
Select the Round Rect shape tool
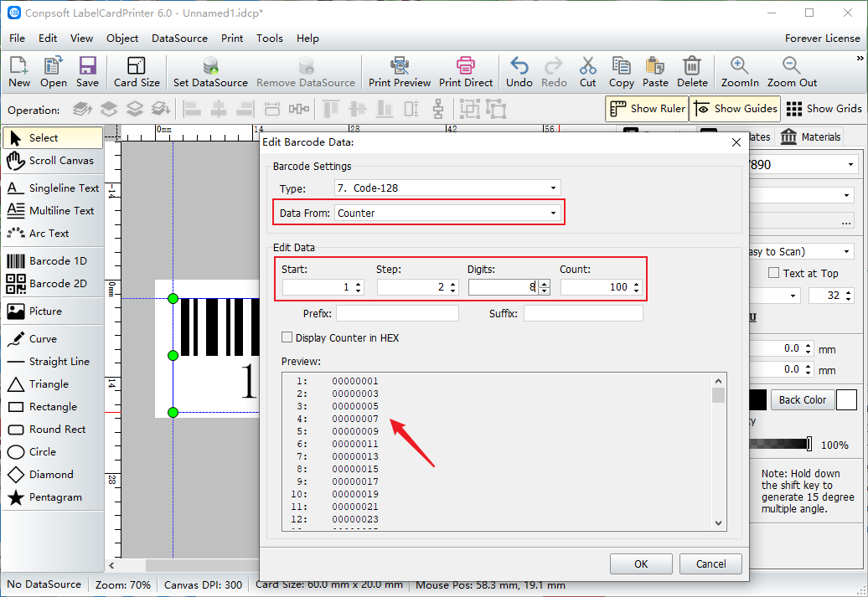(53, 430)
